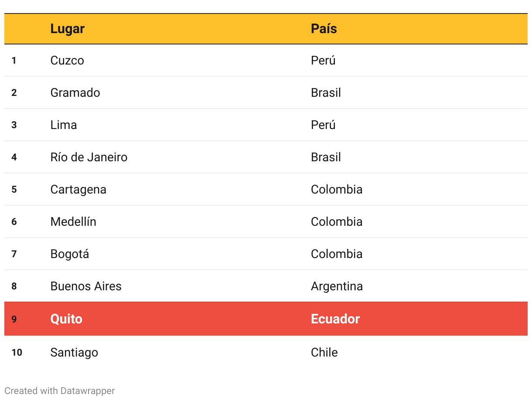
Task: Select the Medellín place cell
Action: tap(73, 221)
